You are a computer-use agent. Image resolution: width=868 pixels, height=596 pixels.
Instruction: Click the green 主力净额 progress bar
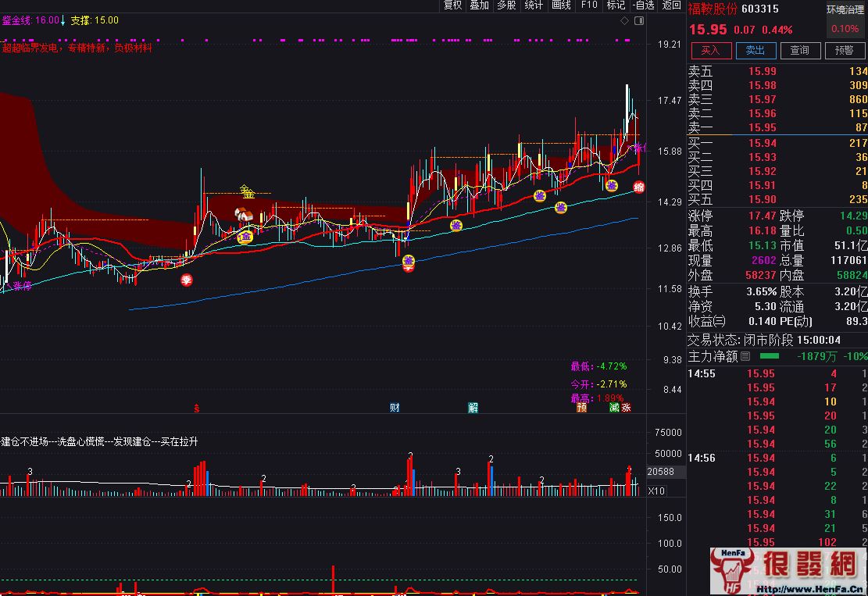tap(770, 356)
